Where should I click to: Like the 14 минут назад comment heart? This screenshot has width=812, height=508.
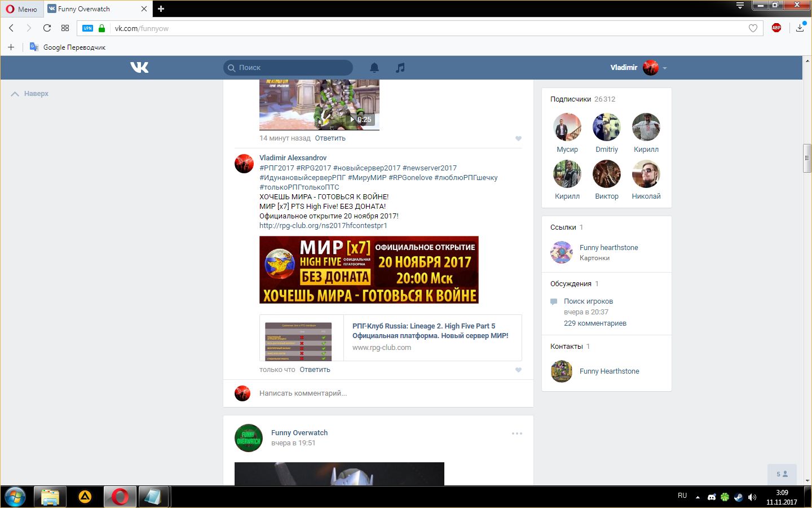pyautogui.click(x=518, y=138)
